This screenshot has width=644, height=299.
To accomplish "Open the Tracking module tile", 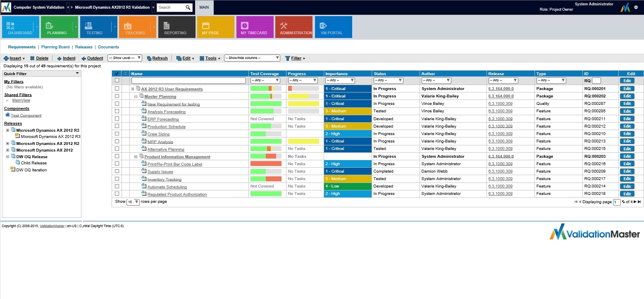I will pyautogui.click(x=137, y=27).
